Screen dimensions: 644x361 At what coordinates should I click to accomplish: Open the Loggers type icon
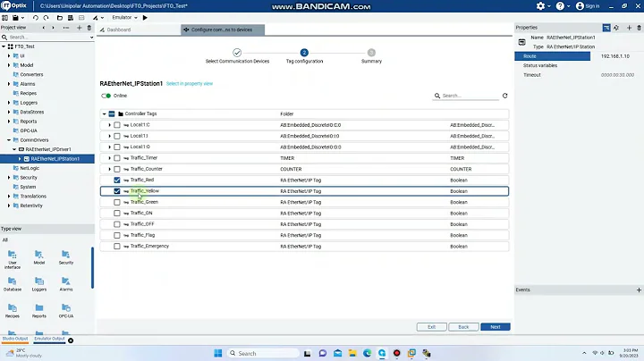(39, 284)
